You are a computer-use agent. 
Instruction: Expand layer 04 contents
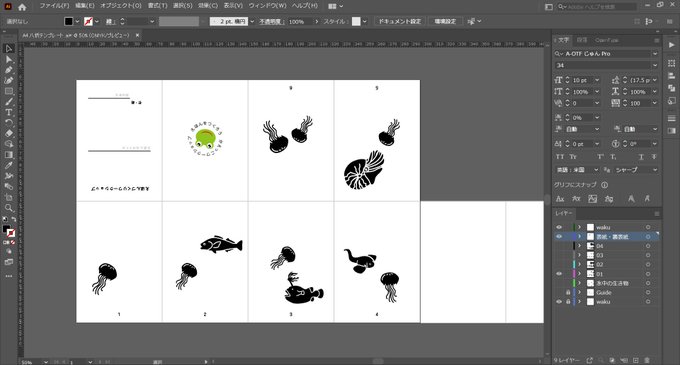tap(579, 246)
